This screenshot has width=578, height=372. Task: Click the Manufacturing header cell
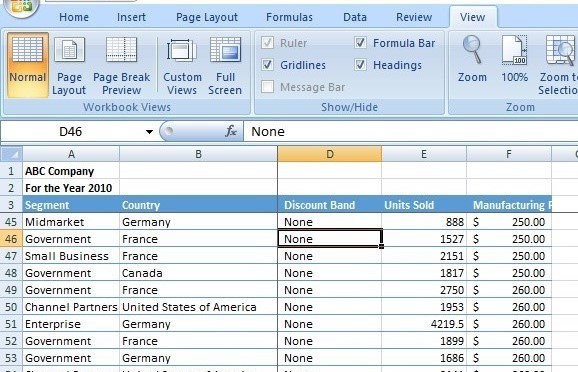(x=509, y=205)
